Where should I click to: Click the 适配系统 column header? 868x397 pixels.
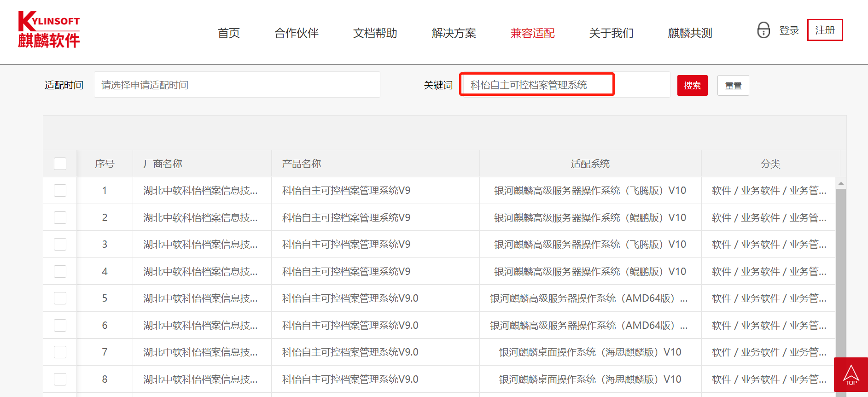[590, 163]
